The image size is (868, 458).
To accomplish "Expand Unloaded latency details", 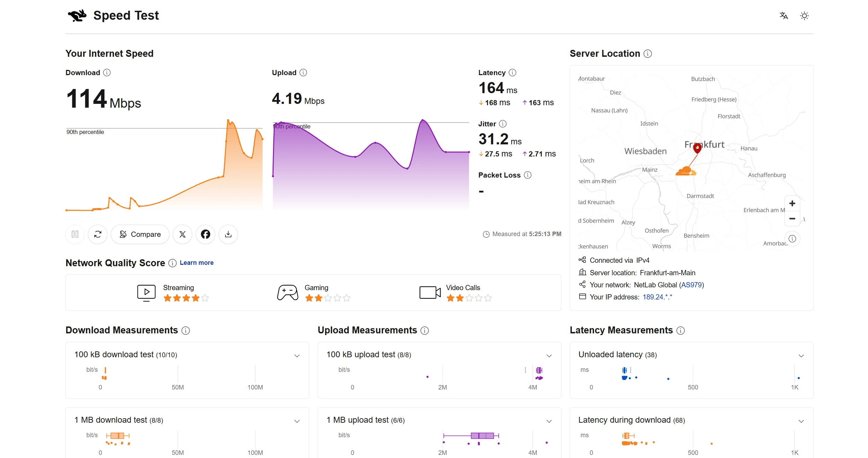I will pos(801,356).
